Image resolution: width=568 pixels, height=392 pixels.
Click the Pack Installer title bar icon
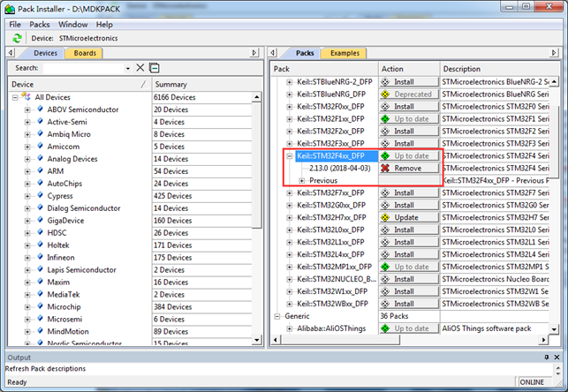(10, 9)
